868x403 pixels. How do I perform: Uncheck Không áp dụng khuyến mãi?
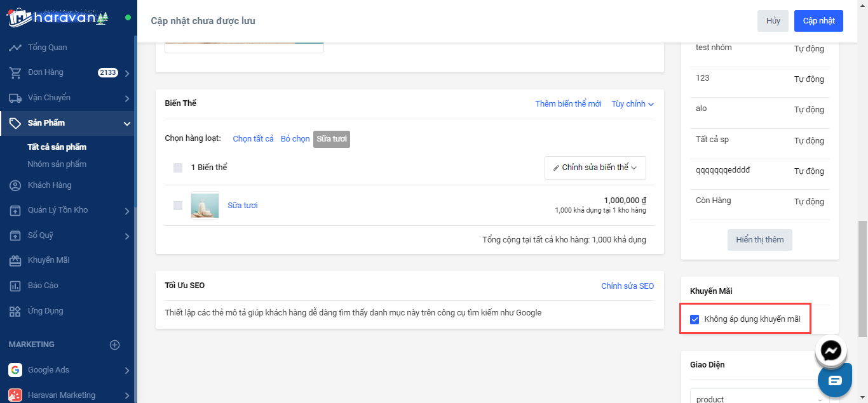point(695,319)
